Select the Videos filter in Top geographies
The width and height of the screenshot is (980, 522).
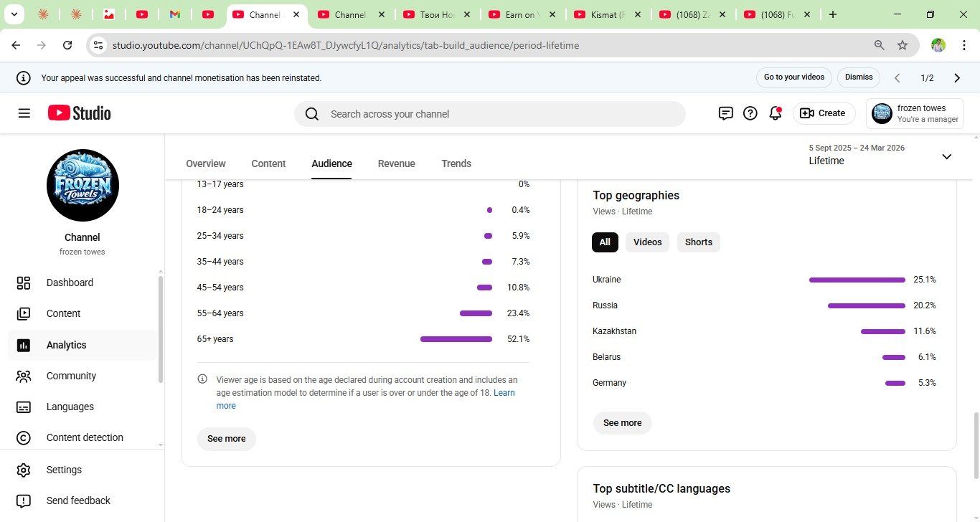pos(647,242)
